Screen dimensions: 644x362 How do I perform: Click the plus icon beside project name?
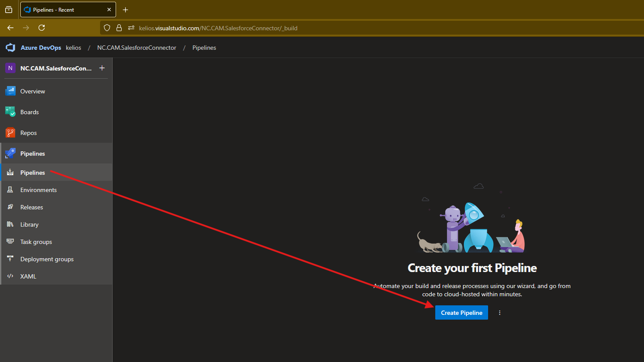point(102,68)
